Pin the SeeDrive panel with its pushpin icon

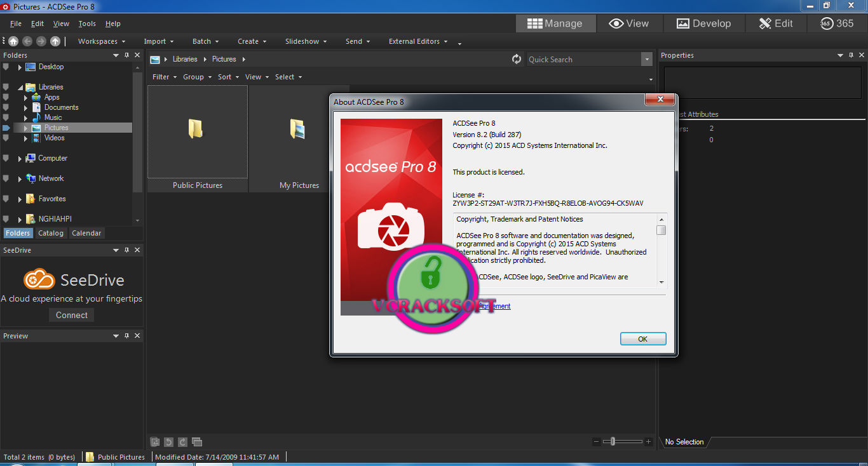126,250
